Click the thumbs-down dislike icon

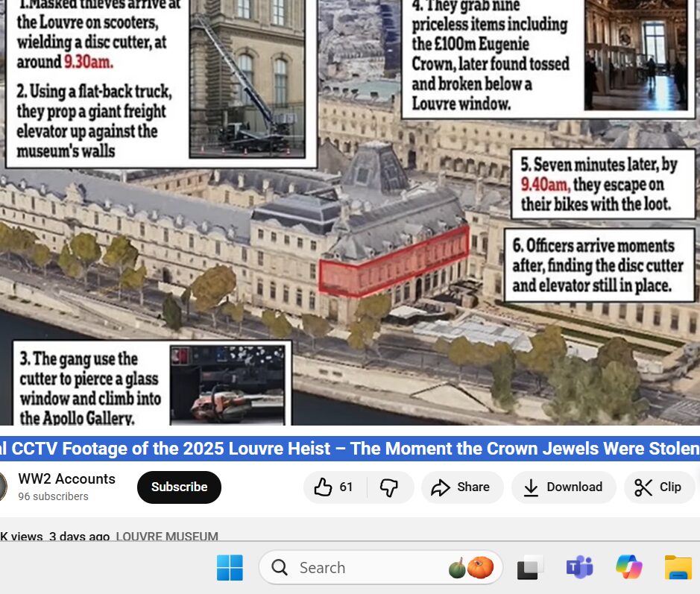[x=389, y=487]
